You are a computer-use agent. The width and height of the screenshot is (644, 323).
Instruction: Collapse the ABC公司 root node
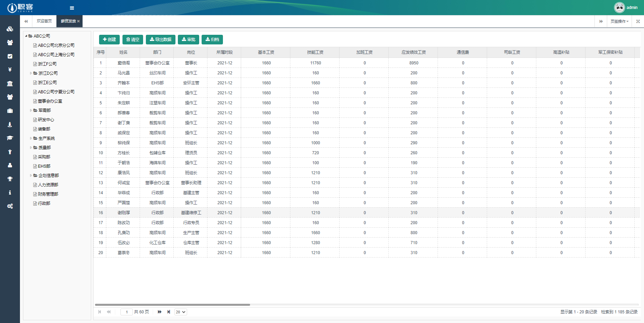26,36
